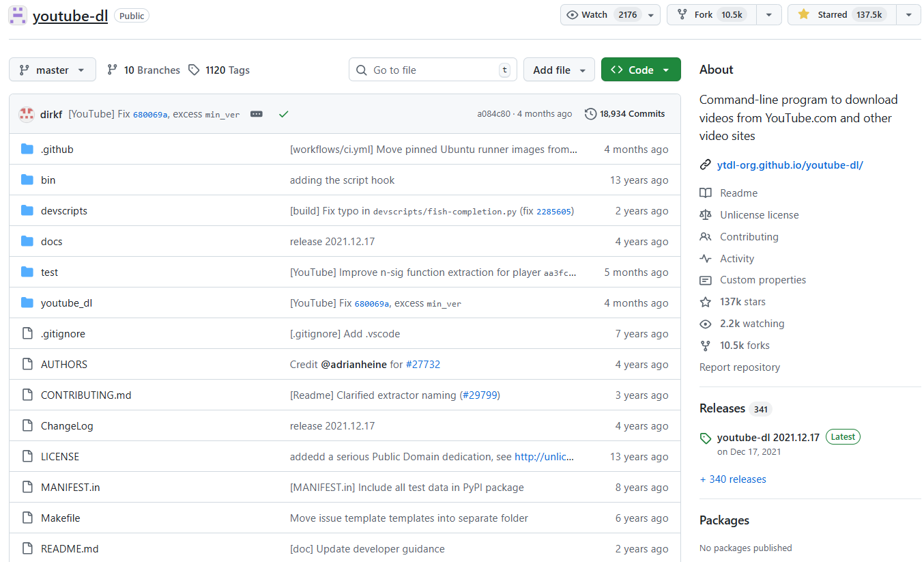
Task: Click the youtube-dl organization avatar icon
Action: click(x=18, y=15)
